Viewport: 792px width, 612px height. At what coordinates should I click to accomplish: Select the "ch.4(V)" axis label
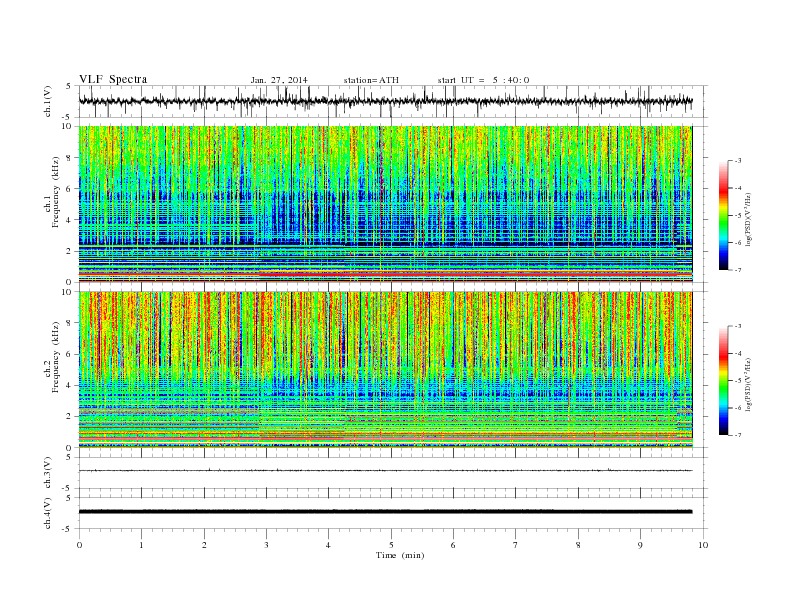tap(48, 513)
